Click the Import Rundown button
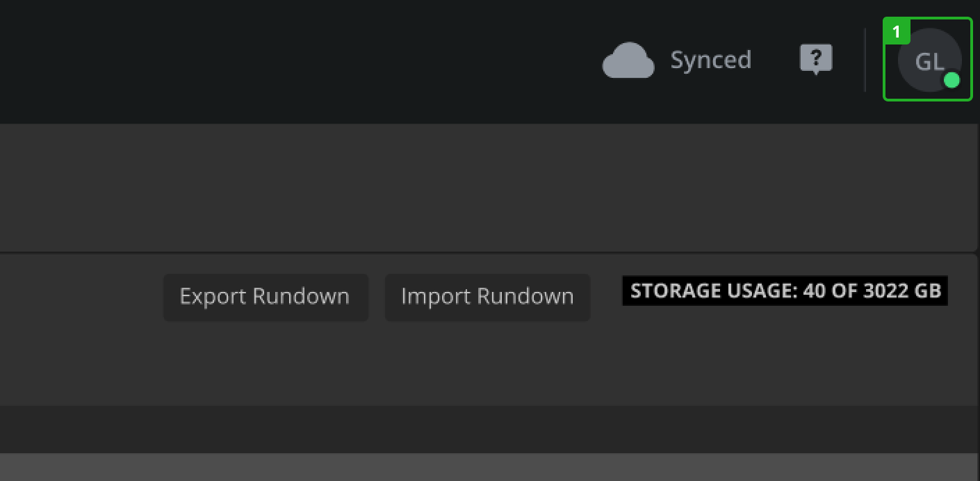Viewport: 980px width, 481px height. click(x=487, y=297)
